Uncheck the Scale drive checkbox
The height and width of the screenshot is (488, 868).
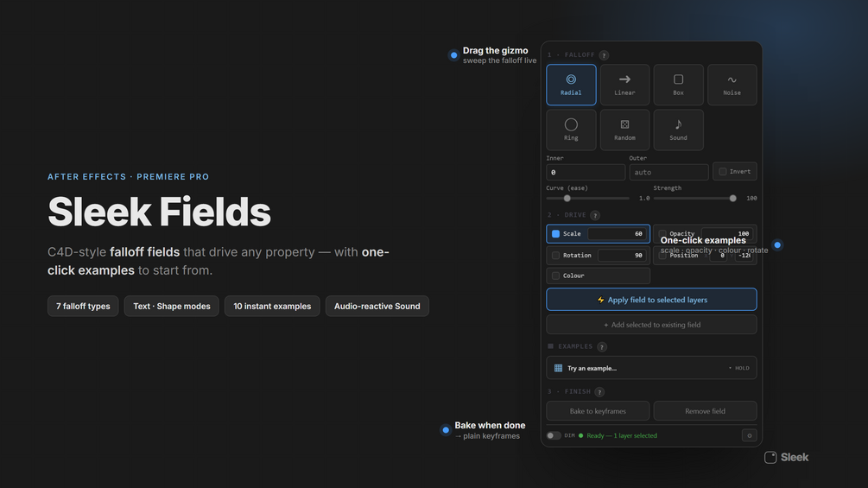(556, 234)
